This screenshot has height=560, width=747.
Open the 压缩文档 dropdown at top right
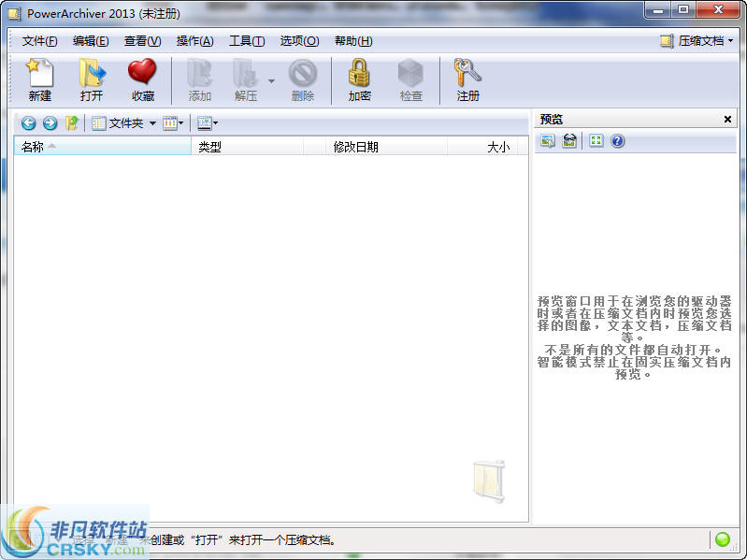(x=697, y=41)
